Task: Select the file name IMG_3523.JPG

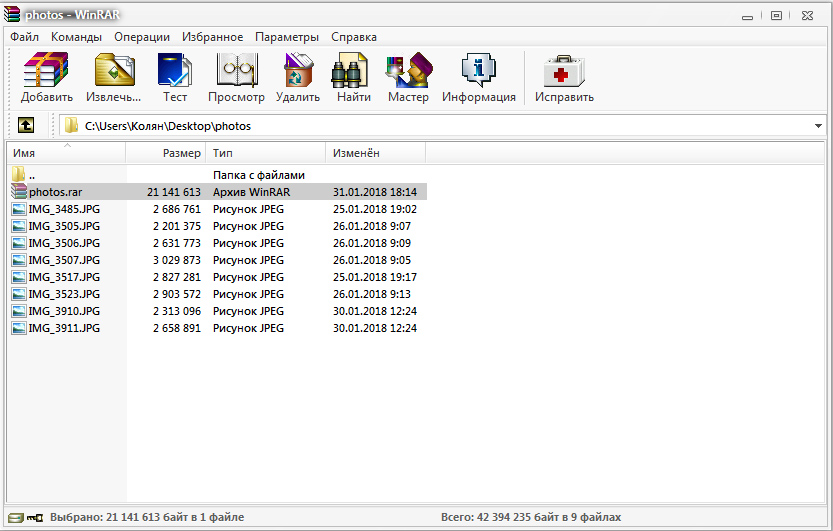Action: (x=64, y=294)
